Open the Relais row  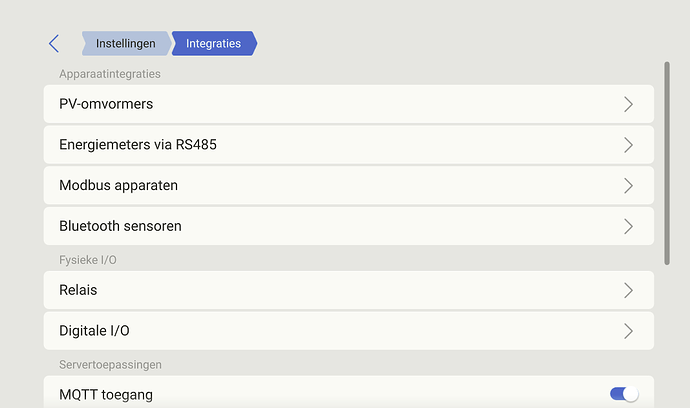300,290
